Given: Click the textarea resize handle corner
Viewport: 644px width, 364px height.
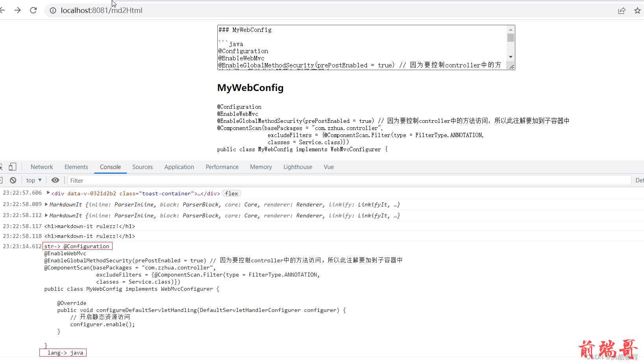Looking at the screenshot, I should click(511, 67).
